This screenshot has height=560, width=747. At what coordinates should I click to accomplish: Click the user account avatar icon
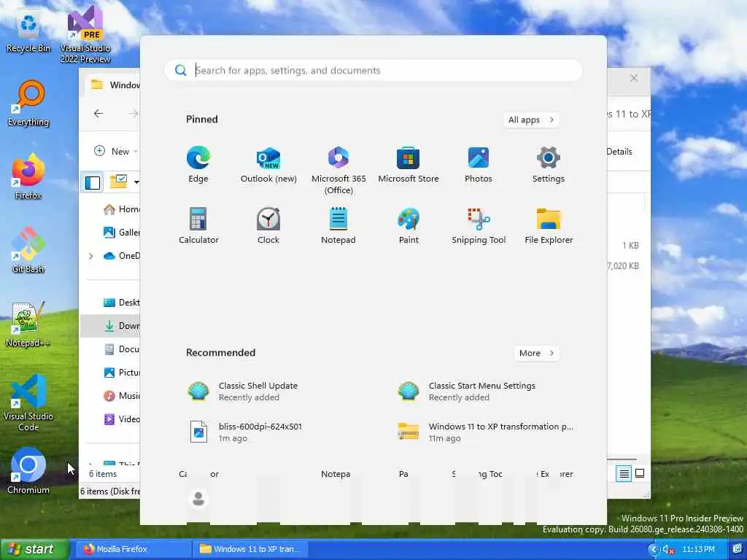pos(198,499)
